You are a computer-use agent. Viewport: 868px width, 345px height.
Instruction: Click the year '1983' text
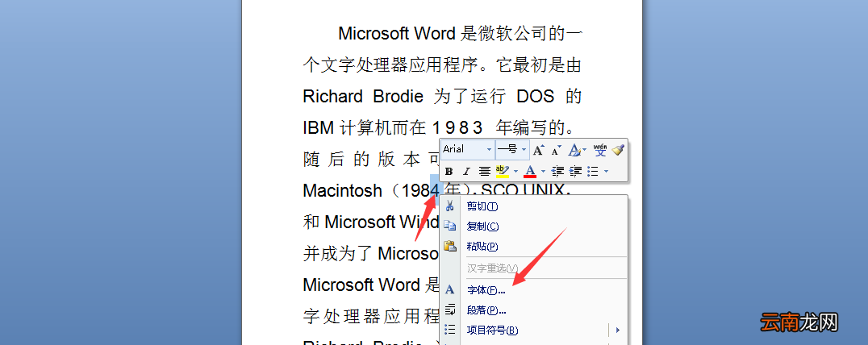click(x=460, y=127)
